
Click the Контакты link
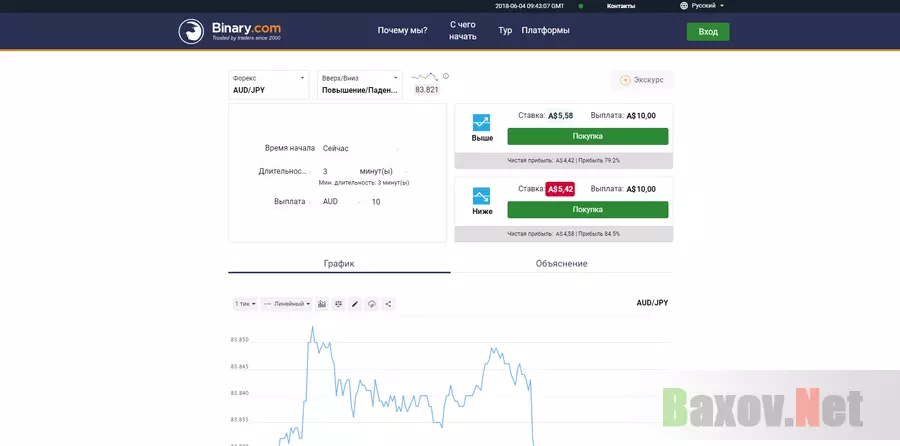point(621,6)
